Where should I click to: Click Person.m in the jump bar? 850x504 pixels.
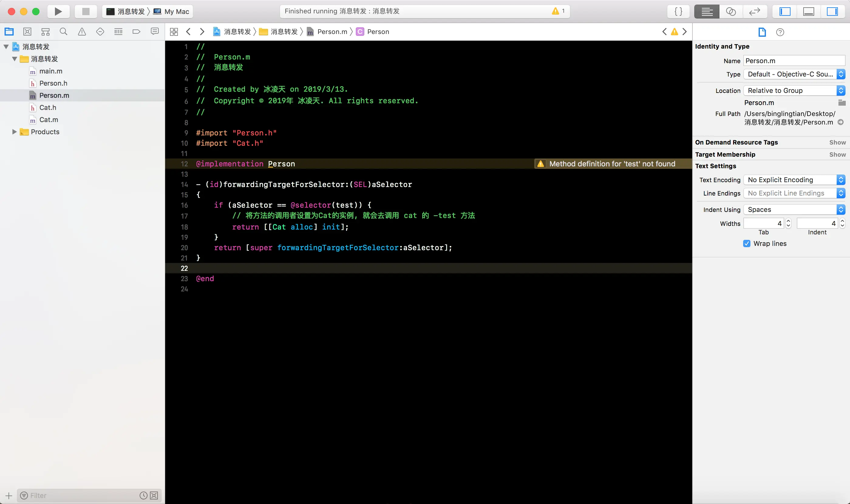[332, 32]
